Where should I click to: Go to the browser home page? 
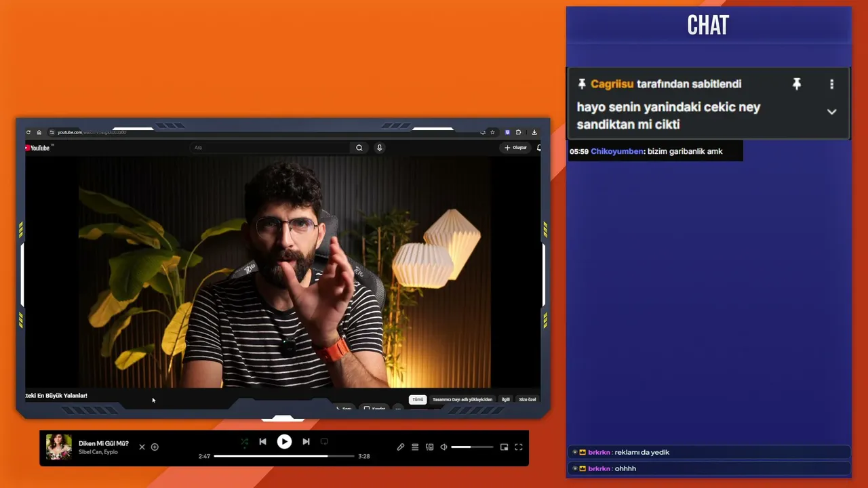(39, 132)
